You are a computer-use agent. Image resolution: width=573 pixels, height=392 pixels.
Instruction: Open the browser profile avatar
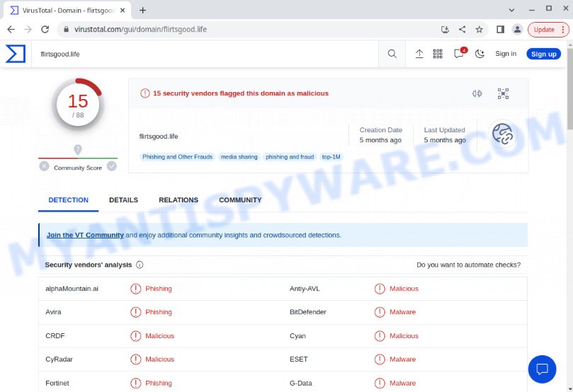517,30
